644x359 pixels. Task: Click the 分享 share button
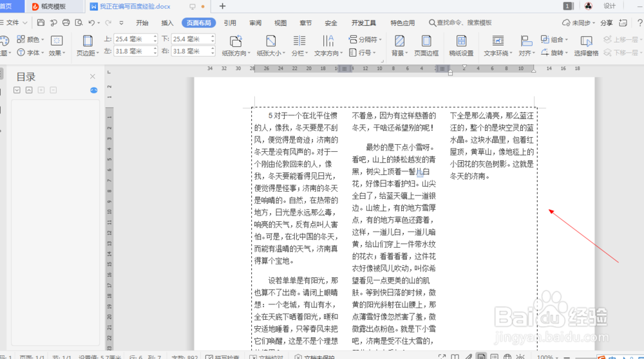(606, 23)
